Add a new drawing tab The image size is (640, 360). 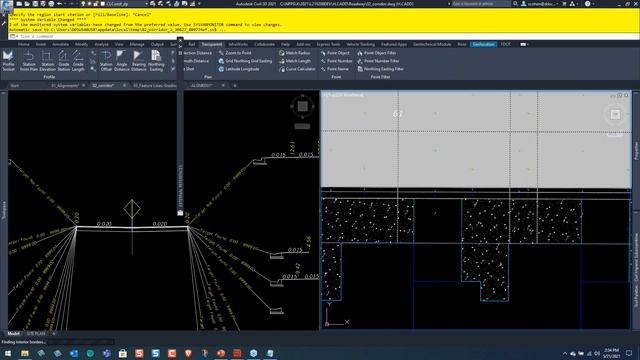pos(235,86)
